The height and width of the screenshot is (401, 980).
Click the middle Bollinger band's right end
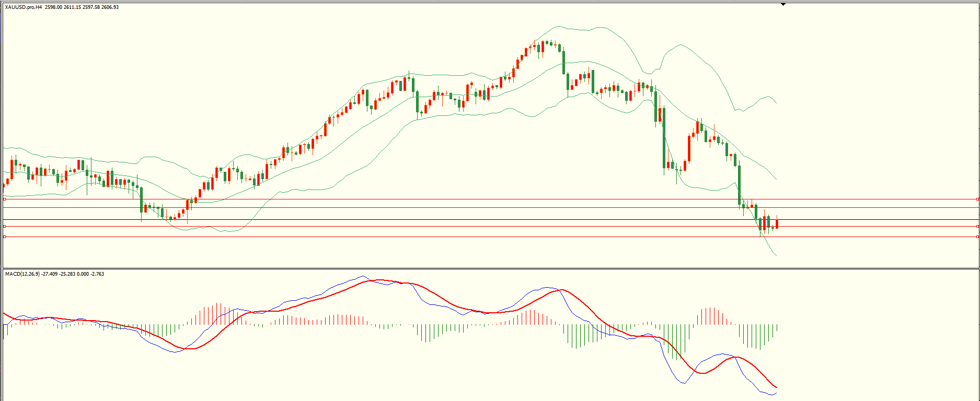[776, 179]
